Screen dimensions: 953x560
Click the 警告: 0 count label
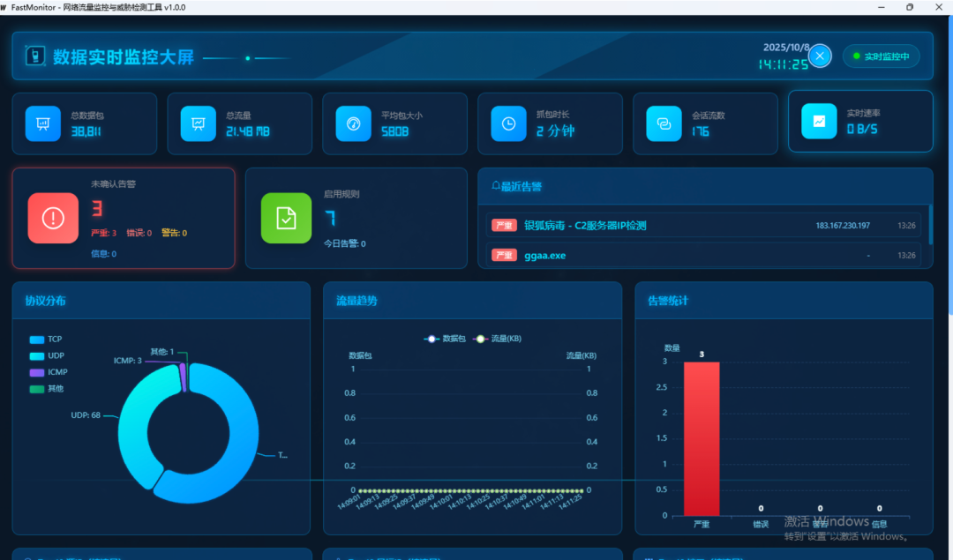point(175,233)
